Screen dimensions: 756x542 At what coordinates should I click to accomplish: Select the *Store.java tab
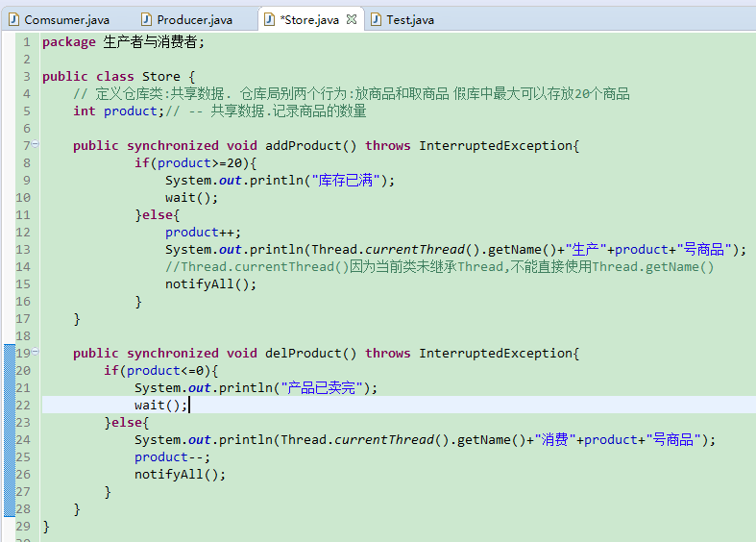point(311,20)
